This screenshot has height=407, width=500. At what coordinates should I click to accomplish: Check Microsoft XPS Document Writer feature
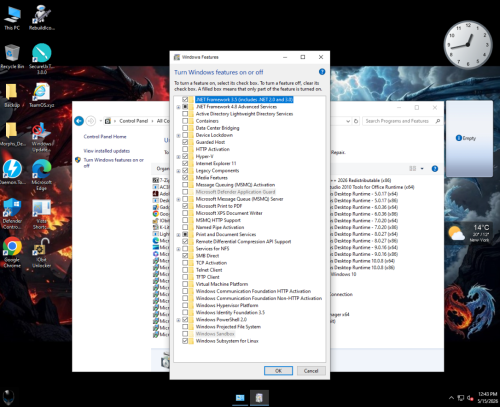pos(185,213)
